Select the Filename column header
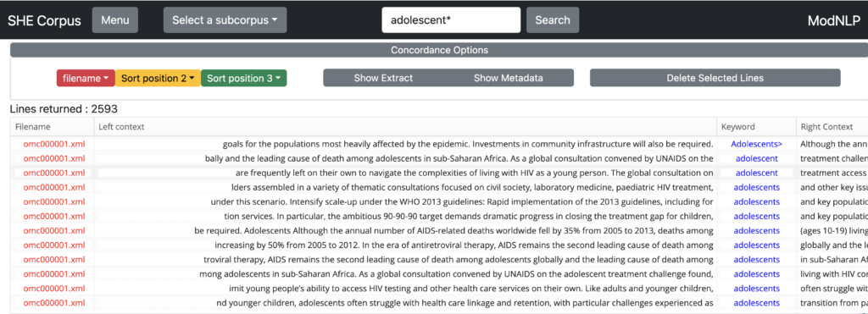Image resolution: width=868 pixels, height=314 pixels. 33,127
